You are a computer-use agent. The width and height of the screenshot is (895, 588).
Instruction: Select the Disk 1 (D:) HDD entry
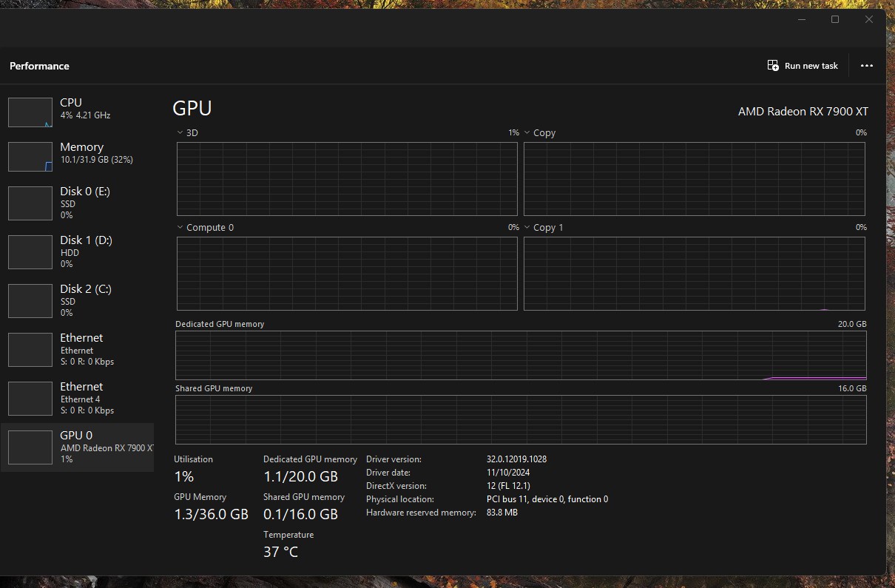[x=77, y=252]
